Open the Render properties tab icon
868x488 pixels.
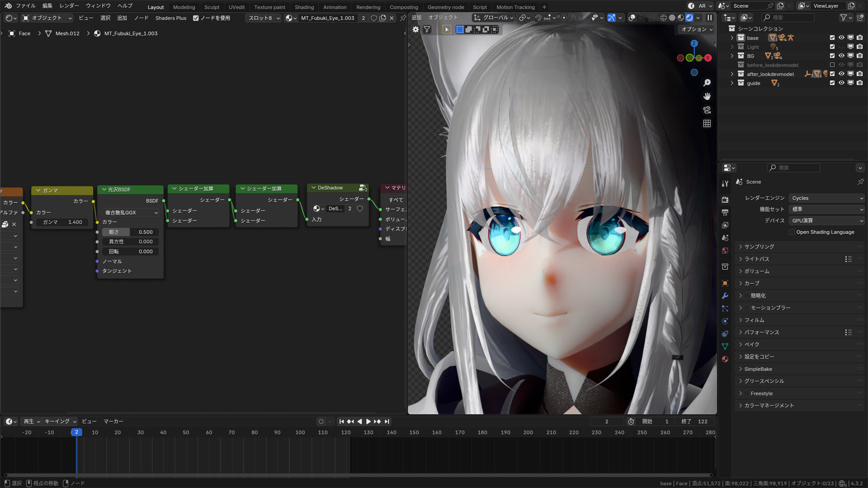tap(725, 199)
